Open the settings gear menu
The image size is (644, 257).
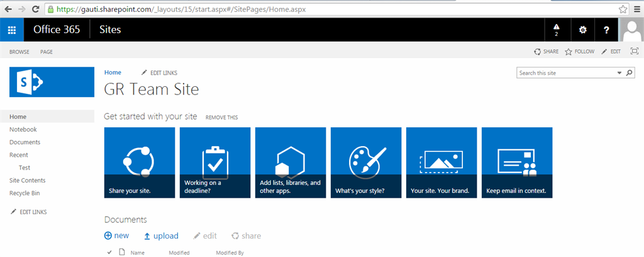pos(582,30)
